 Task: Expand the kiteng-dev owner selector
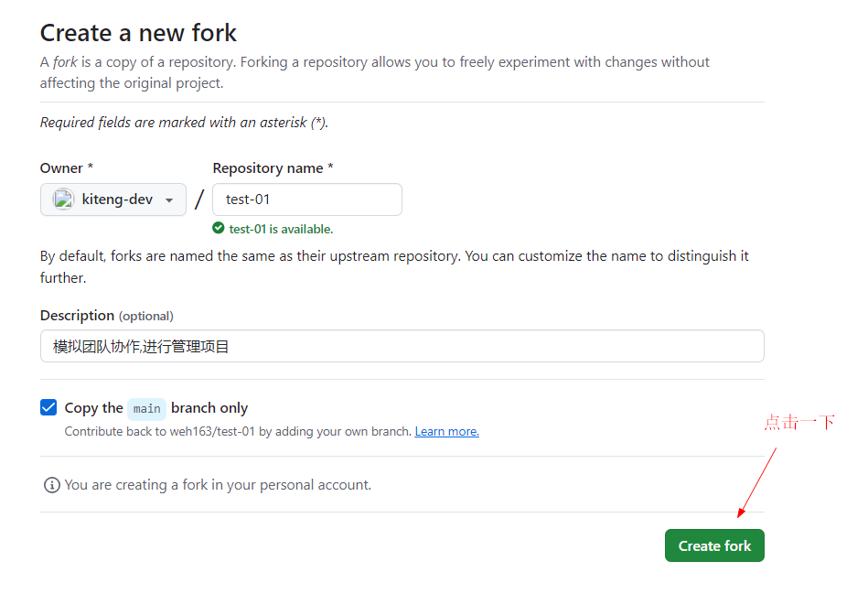tap(113, 200)
